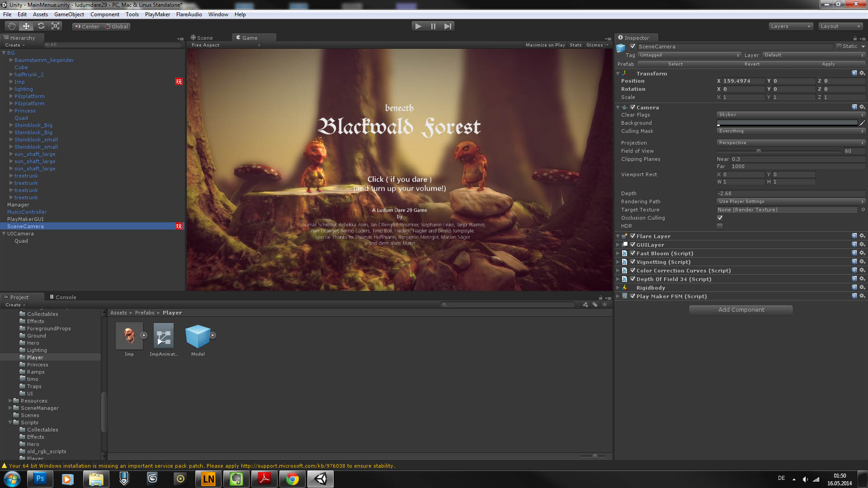Toggle Maximize on Play button
Image resolution: width=868 pixels, height=488 pixels.
click(x=545, y=45)
